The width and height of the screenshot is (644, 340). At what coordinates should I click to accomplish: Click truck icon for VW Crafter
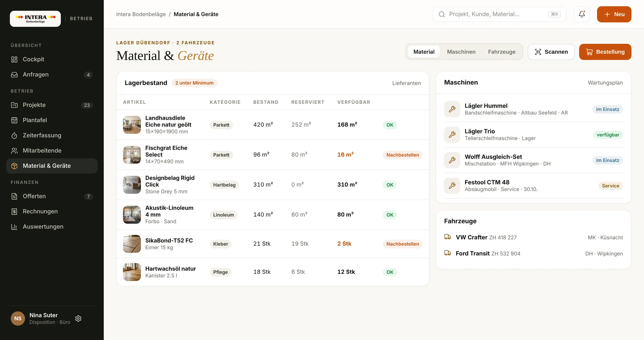point(448,237)
